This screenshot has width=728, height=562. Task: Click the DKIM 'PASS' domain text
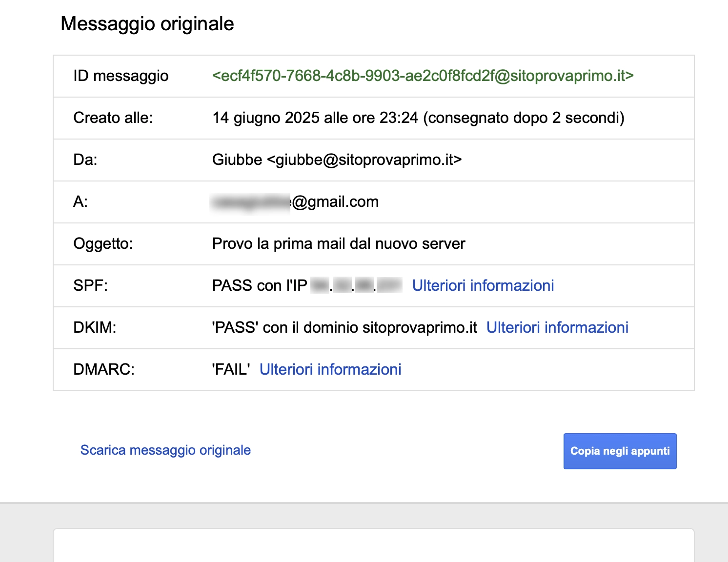tap(344, 327)
